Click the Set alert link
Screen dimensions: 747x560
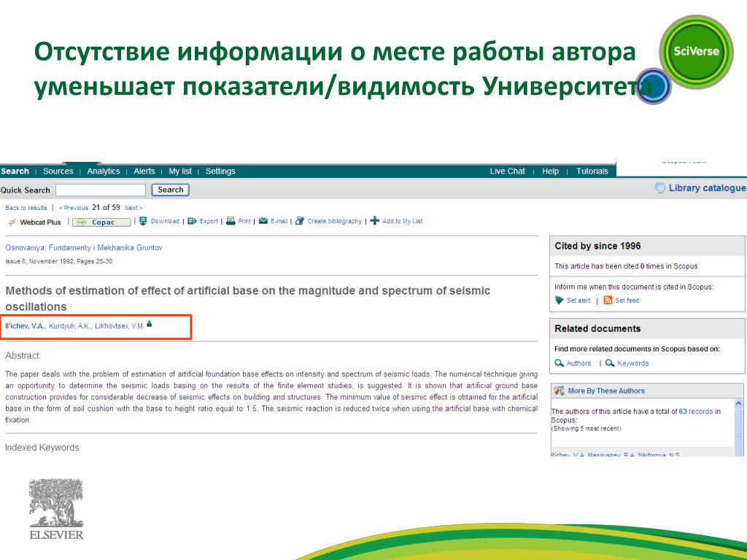tap(578, 300)
